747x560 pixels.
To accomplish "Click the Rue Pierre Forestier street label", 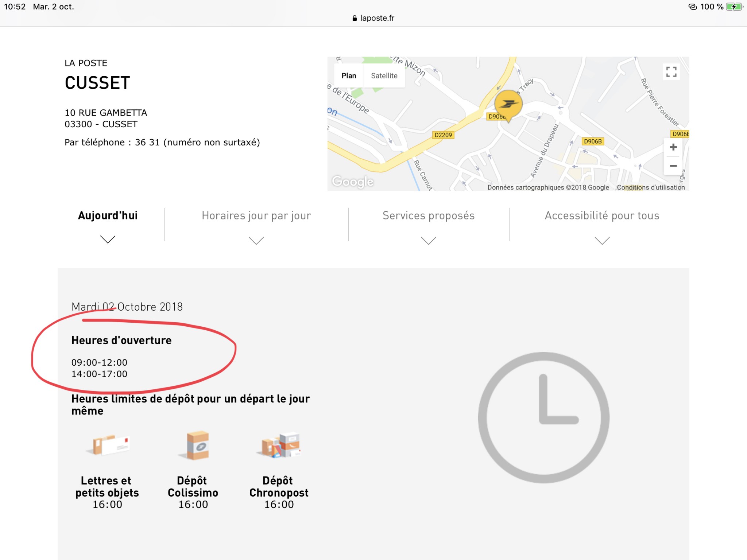I will click(660, 102).
